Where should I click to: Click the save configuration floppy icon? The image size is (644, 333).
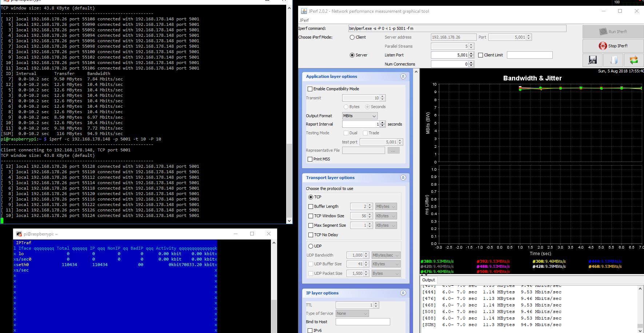(x=592, y=60)
